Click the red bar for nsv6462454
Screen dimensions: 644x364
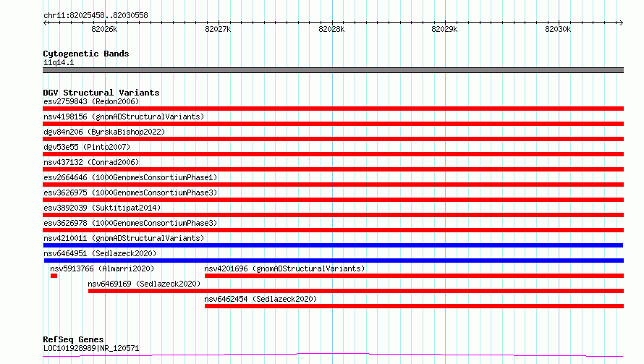point(414,306)
